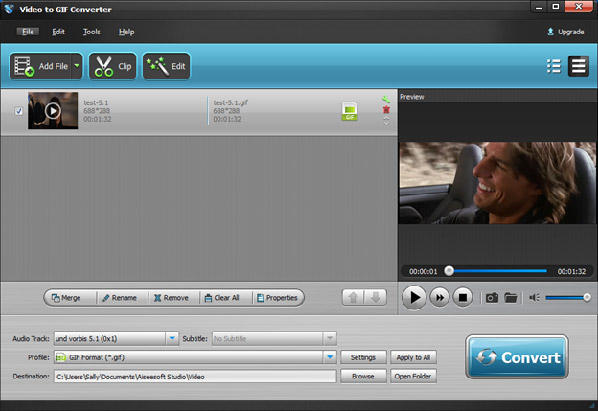This screenshot has width=598, height=411.
Task: Open the Help menu
Action: (126, 32)
